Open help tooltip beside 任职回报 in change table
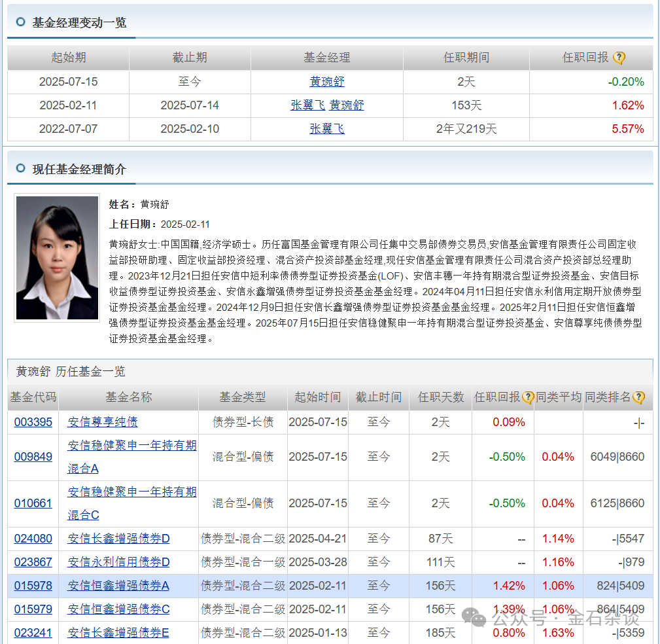This screenshot has height=644, width=660. (619, 58)
